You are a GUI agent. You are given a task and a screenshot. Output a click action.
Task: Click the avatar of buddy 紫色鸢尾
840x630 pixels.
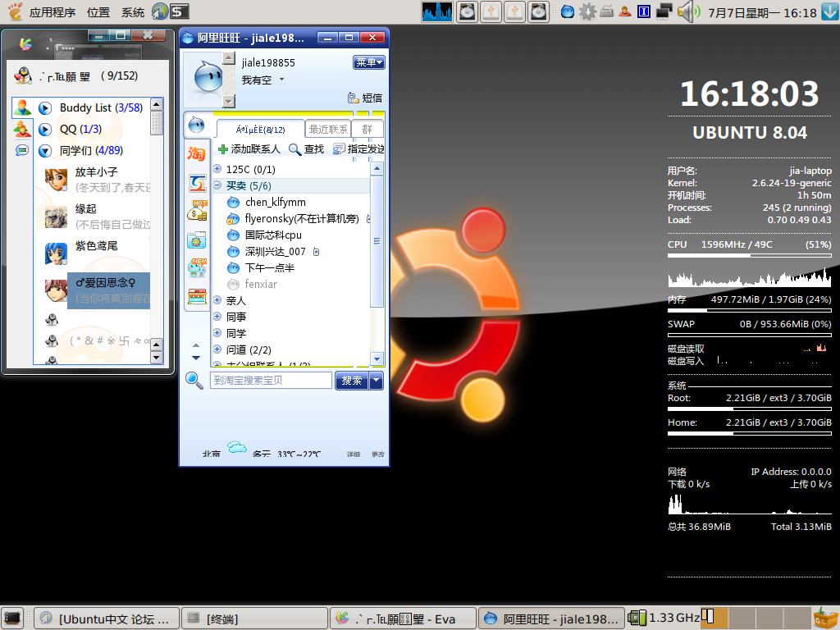[56, 253]
